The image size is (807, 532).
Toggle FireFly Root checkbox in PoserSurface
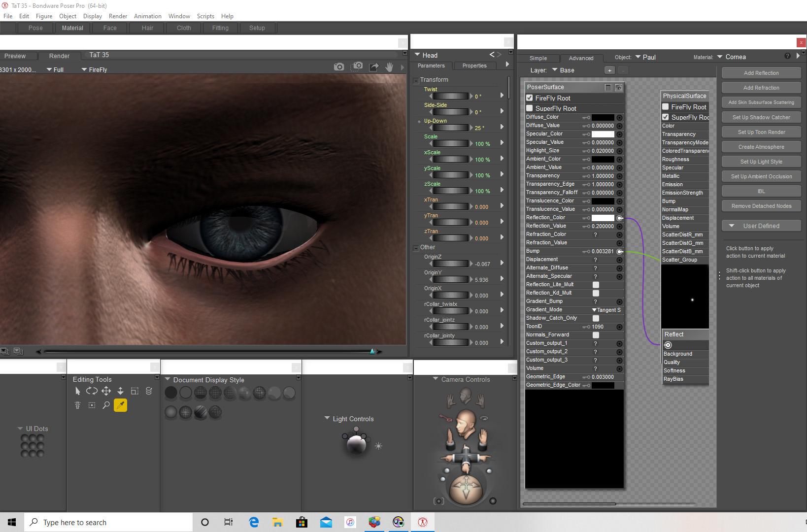(x=530, y=98)
